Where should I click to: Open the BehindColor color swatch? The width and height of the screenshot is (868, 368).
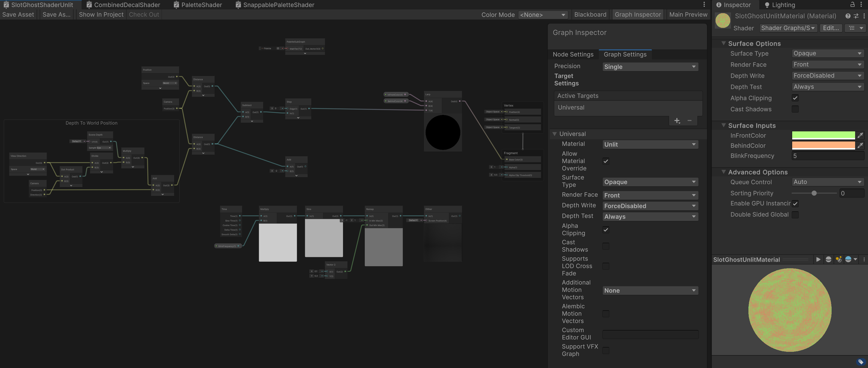(823, 145)
